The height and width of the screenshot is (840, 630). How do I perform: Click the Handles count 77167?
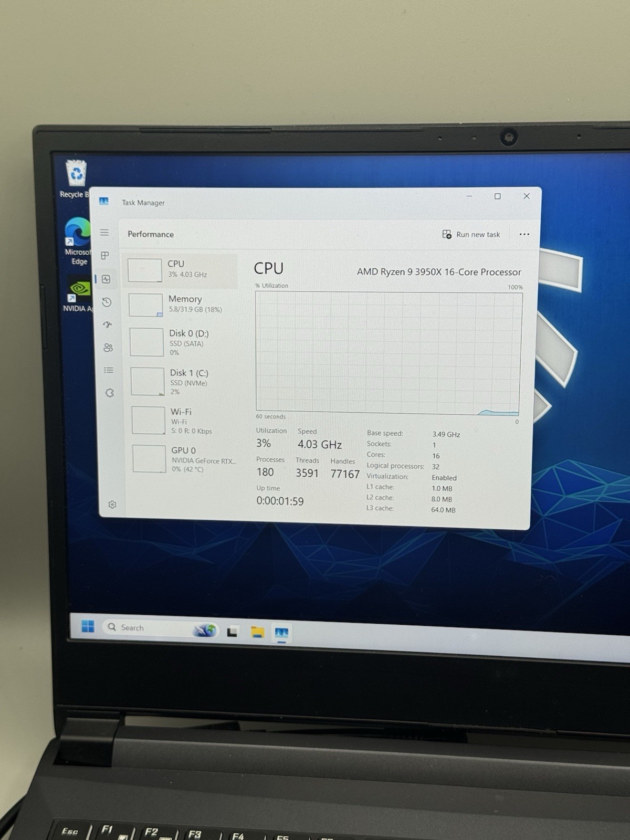tap(345, 474)
